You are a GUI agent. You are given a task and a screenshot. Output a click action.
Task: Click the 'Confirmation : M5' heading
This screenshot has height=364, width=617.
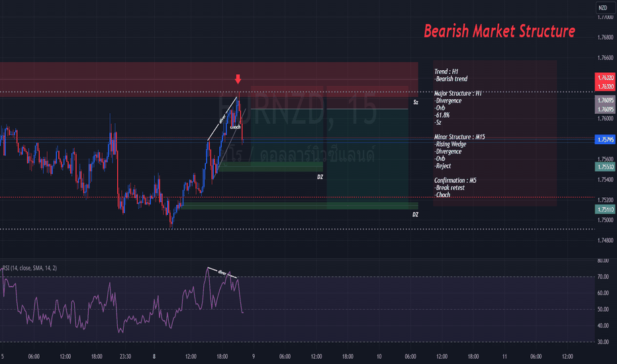[455, 181]
